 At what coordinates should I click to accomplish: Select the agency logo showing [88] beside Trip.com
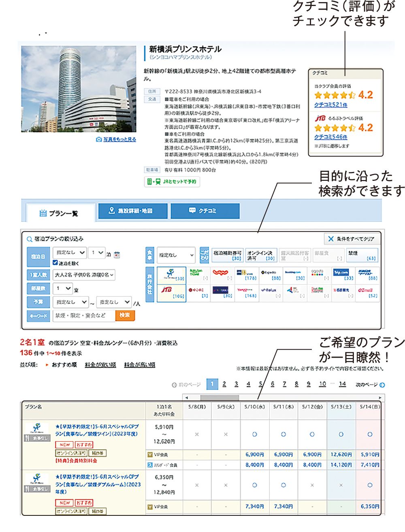[367, 275]
